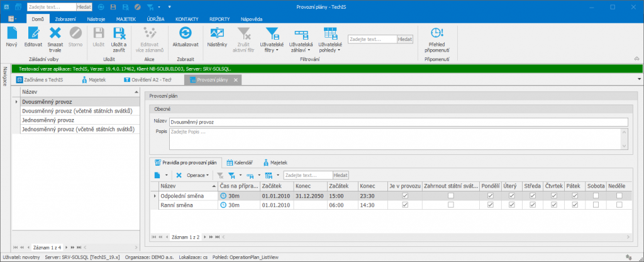
Task: Toggle Sobota checkbox for Odpolední směna
Action: pos(596,196)
